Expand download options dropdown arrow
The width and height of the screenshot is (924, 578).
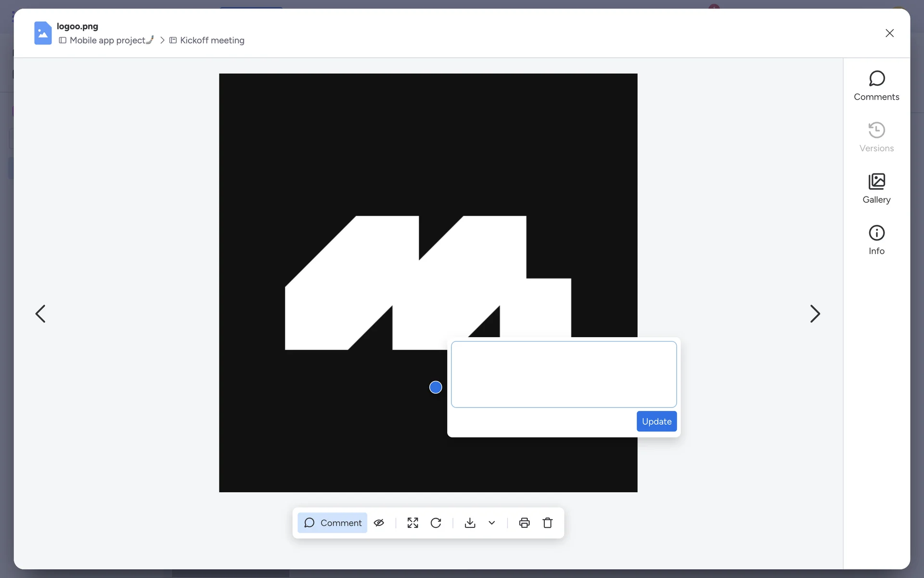(492, 523)
